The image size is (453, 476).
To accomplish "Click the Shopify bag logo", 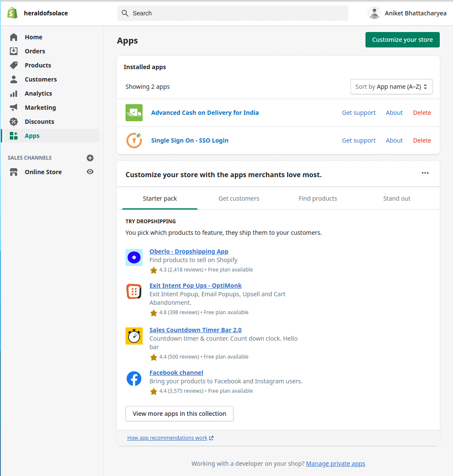I will [12, 13].
